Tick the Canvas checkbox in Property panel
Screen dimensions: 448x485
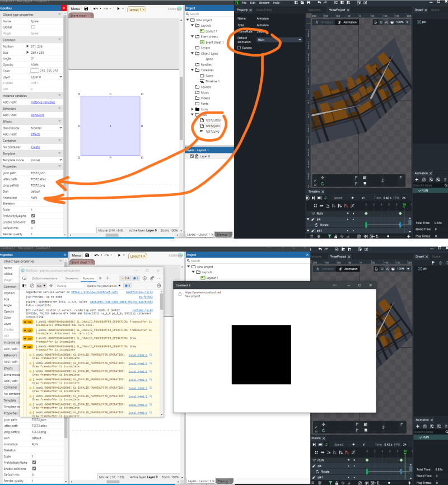(x=239, y=48)
